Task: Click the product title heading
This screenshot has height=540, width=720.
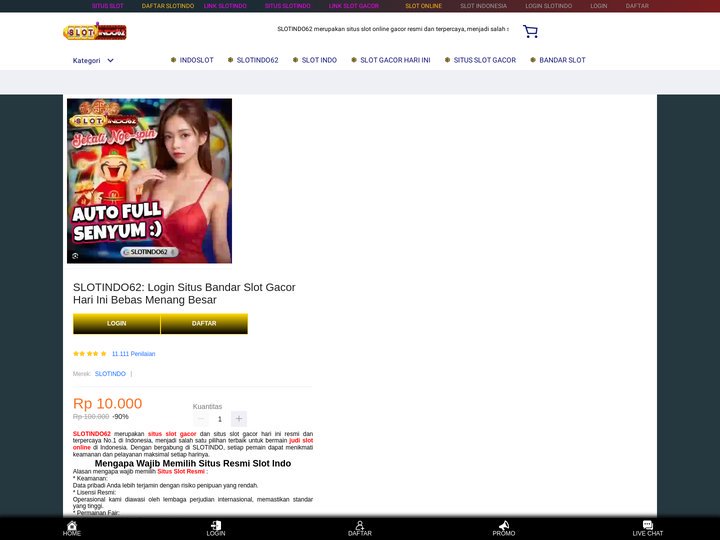Action: click(x=184, y=293)
